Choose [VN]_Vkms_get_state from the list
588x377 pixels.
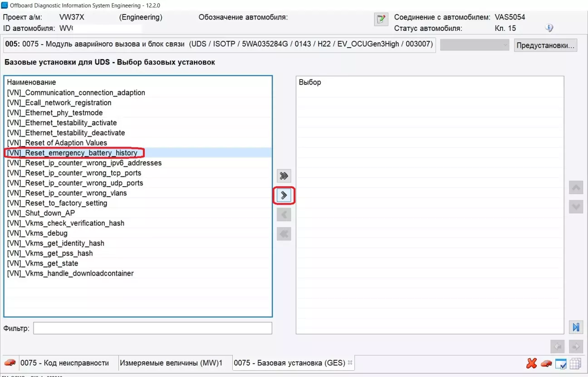coord(43,263)
